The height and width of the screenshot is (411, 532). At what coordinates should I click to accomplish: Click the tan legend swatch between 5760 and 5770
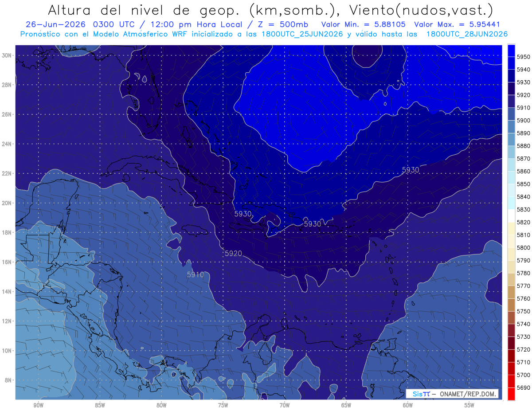click(x=511, y=292)
